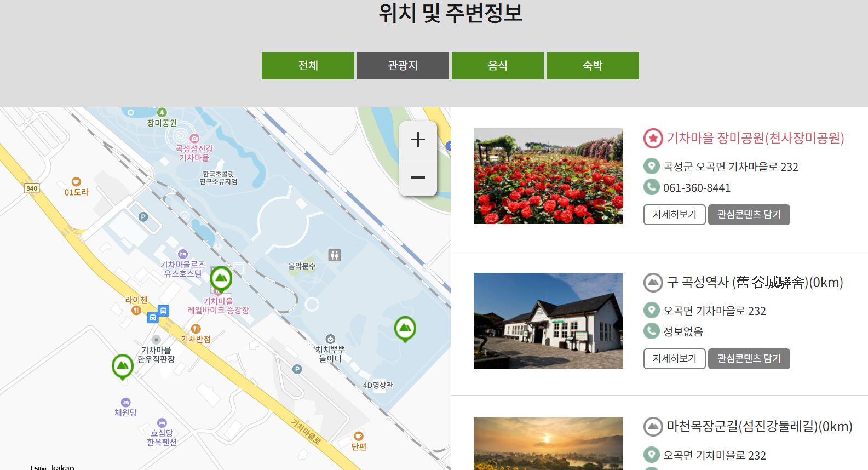Click the 채원당 lodging icon

pos(125,402)
